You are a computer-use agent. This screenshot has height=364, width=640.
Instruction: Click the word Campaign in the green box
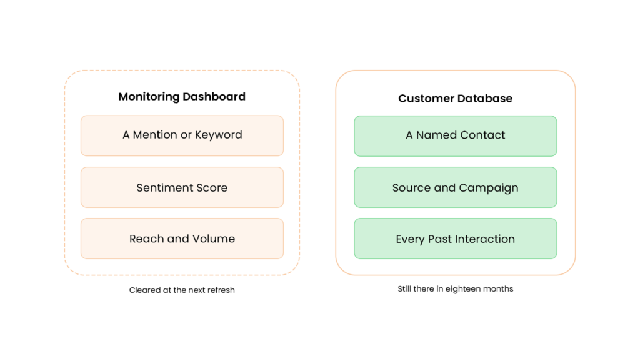[x=489, y=189]
